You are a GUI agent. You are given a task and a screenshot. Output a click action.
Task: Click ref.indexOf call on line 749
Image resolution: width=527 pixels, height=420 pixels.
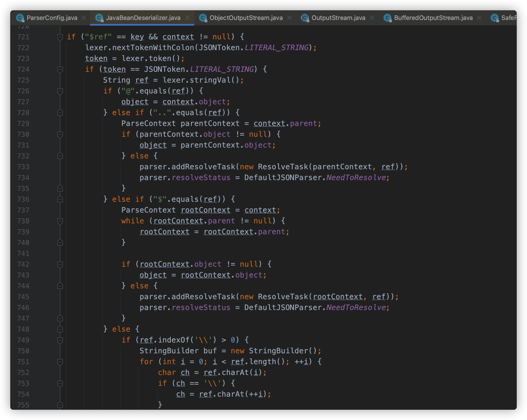click(x=164, y=340)
